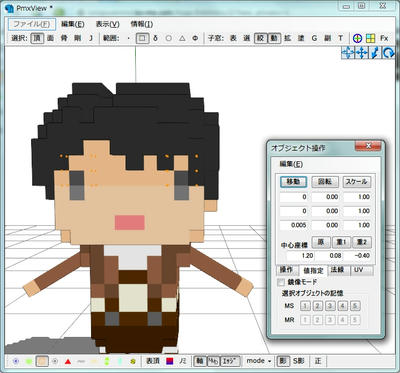The width and height of the screenshot is (400, 373).
Task: Select vertex mode 頂 in selection toolbar
Action: click(37, 38)
